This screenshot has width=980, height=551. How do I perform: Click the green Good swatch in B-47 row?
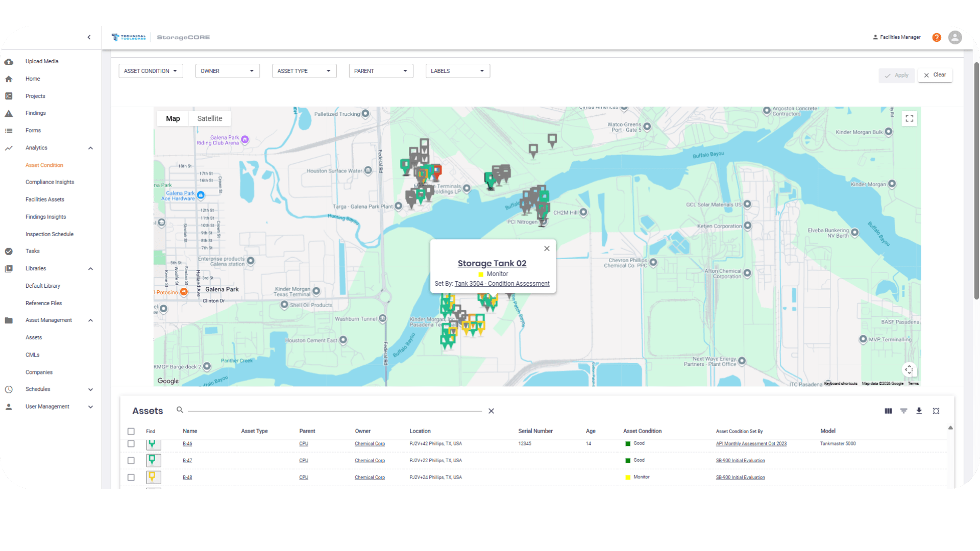click(x=628, y=461)
